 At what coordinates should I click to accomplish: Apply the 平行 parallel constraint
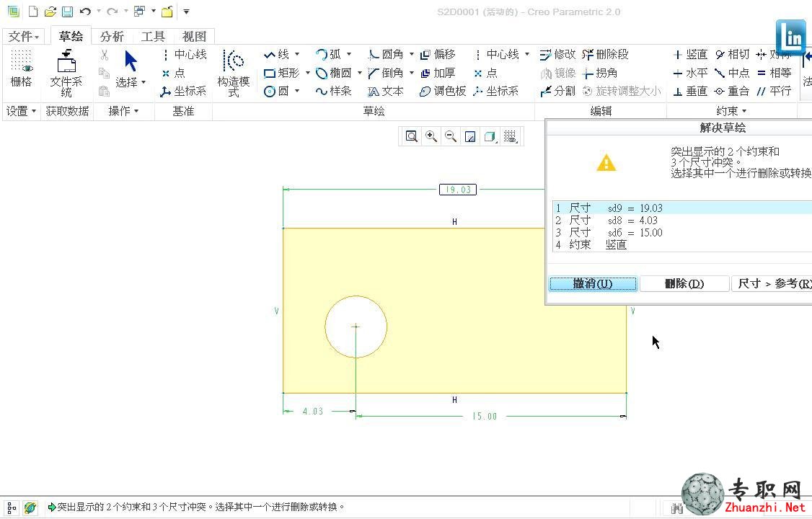pos(775,91)
